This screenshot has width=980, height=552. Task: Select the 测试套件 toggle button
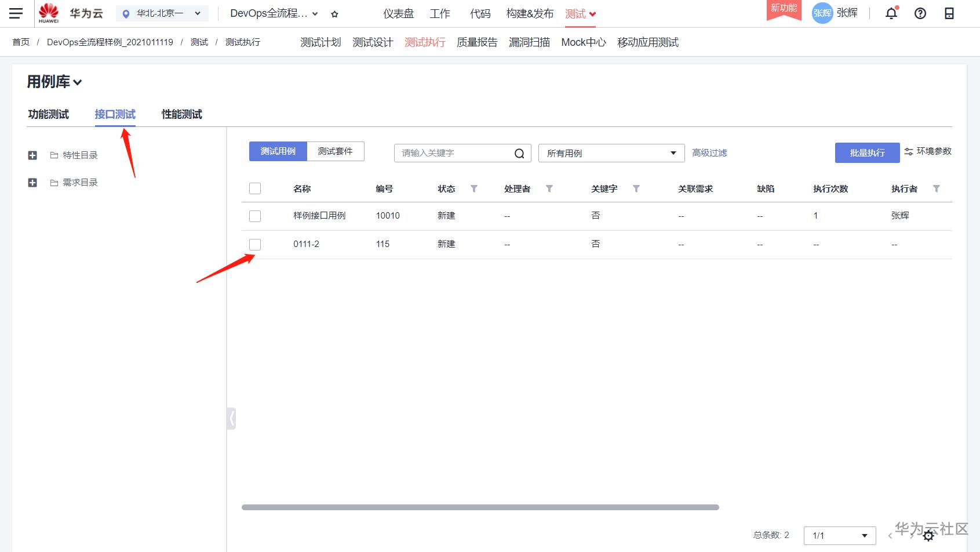pos(336,151)
